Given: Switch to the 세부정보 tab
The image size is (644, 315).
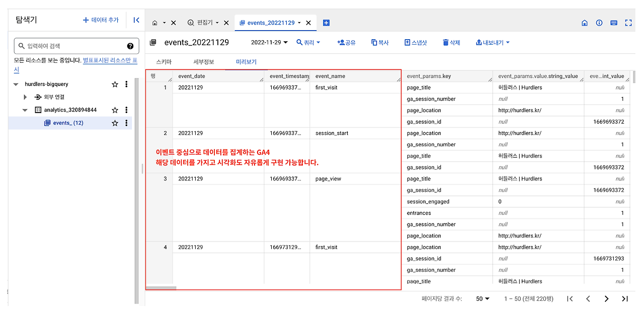Looking at the screenshot, I should [x=204, y=62].
